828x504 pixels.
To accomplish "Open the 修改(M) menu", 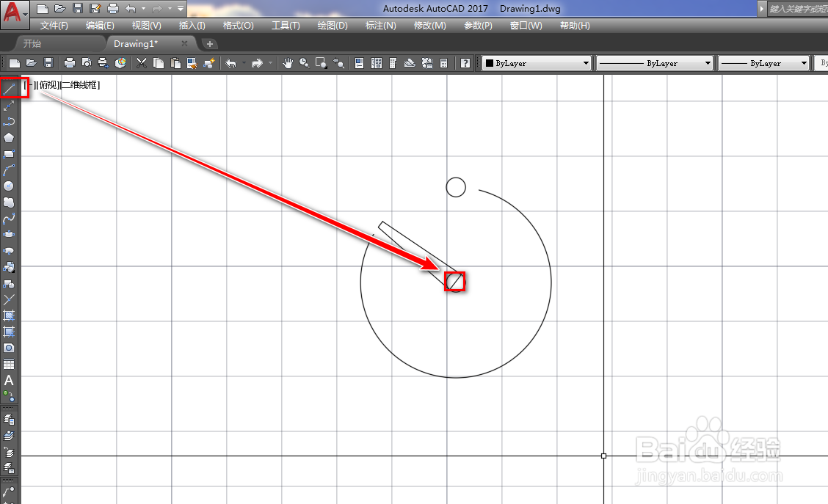I will (x=429, y=26).
